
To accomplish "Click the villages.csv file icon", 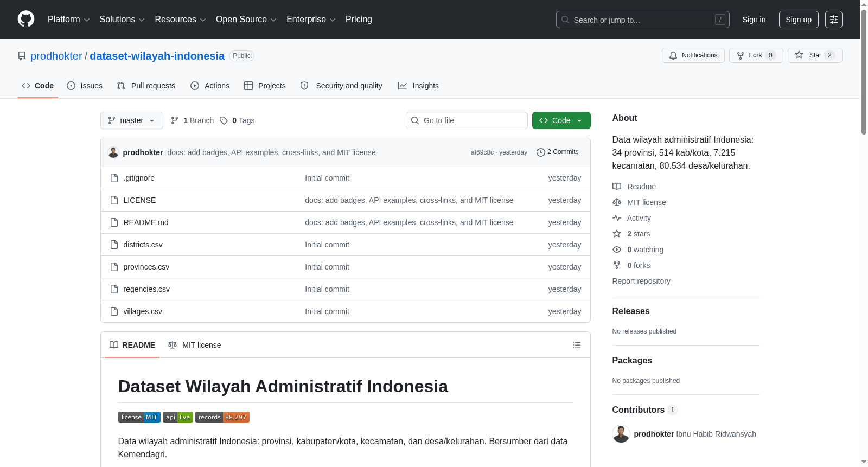I will pos(114,311).
